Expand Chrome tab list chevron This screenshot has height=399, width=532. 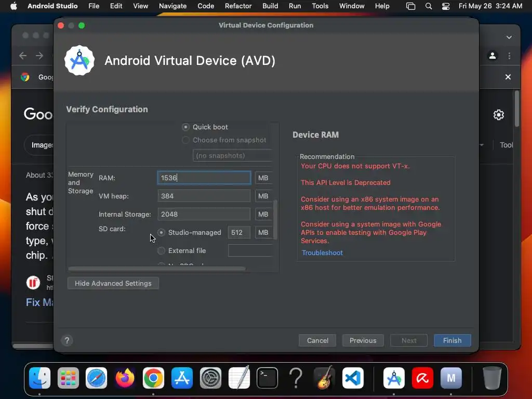tap(509, 37)
